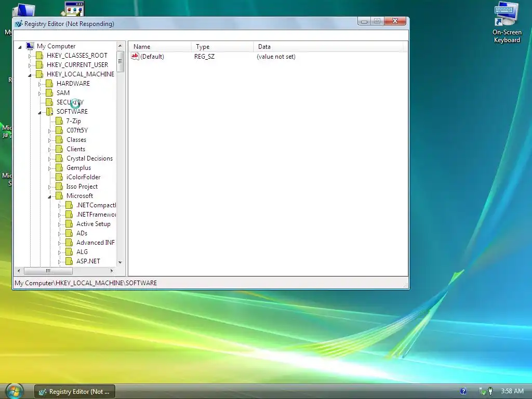Minimize the Registry Editor window
The height and width of the screenshot is (399, 532).
click(x=364, y=21)
